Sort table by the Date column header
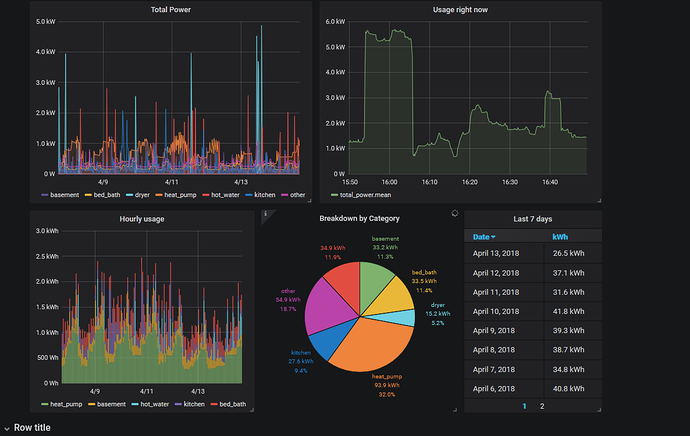Screen dimensions: 690x436 tap(484, 237)
